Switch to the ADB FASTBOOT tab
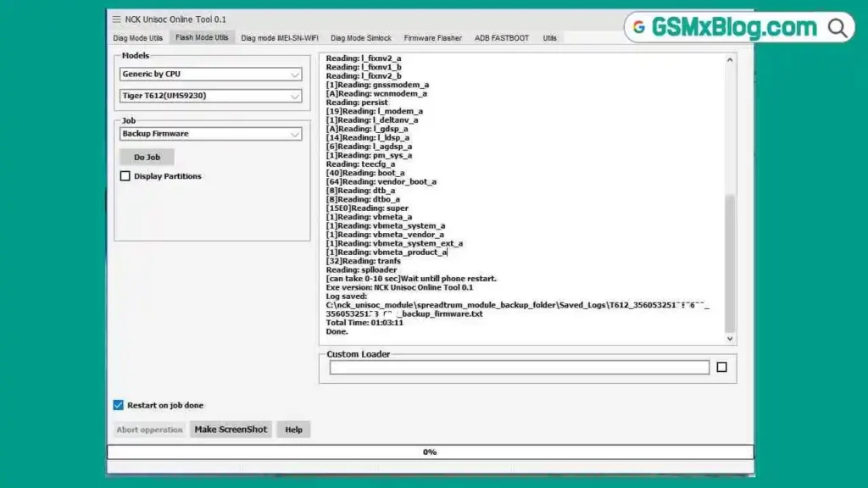This screenshot has width=868, height=488. click(x=502, y=38)
